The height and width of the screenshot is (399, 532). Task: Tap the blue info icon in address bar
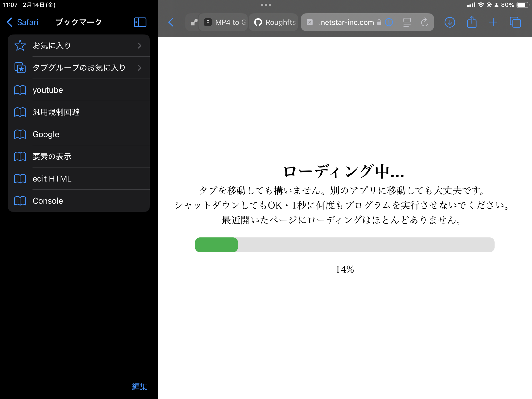[389, 22]
